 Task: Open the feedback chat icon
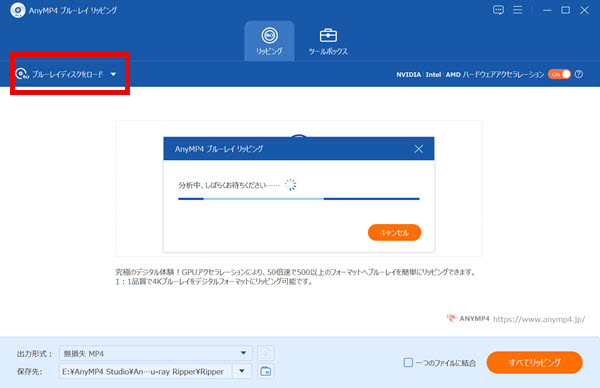point(498,10)
